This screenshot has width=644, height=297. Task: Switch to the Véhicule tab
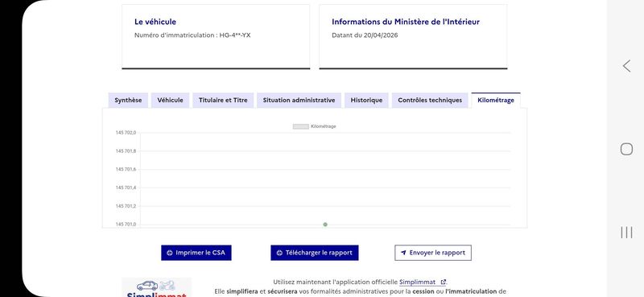click(x=170, y=101)
